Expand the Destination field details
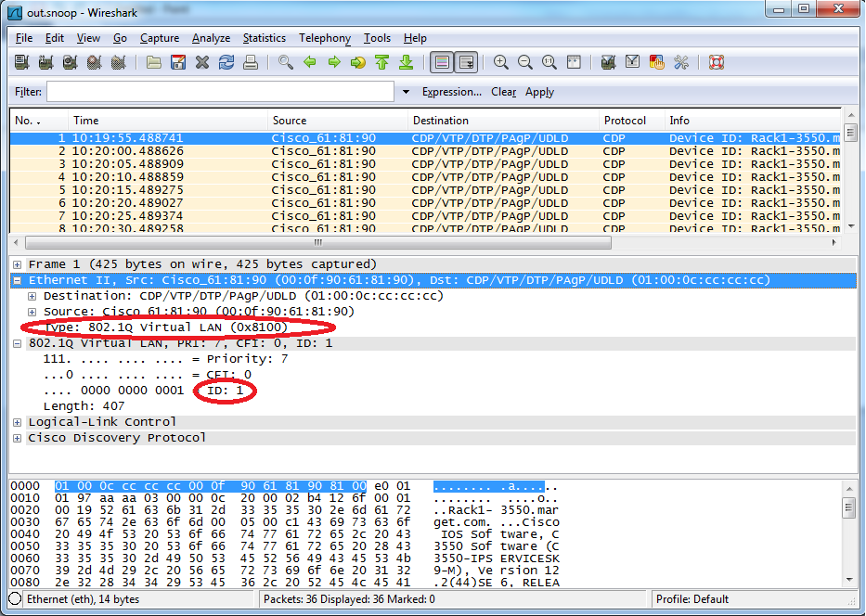 [32, 297]
